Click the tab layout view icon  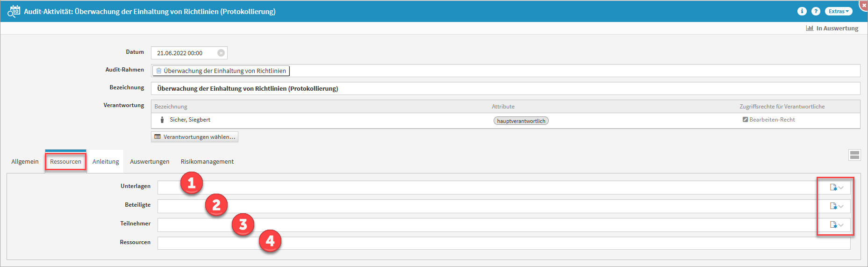click(854, 155)
